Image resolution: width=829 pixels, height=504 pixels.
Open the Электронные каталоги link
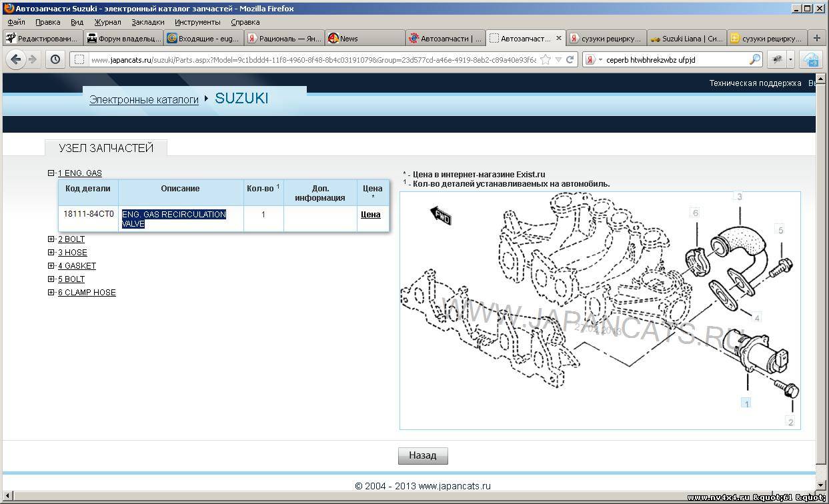[x=144, y=99]
